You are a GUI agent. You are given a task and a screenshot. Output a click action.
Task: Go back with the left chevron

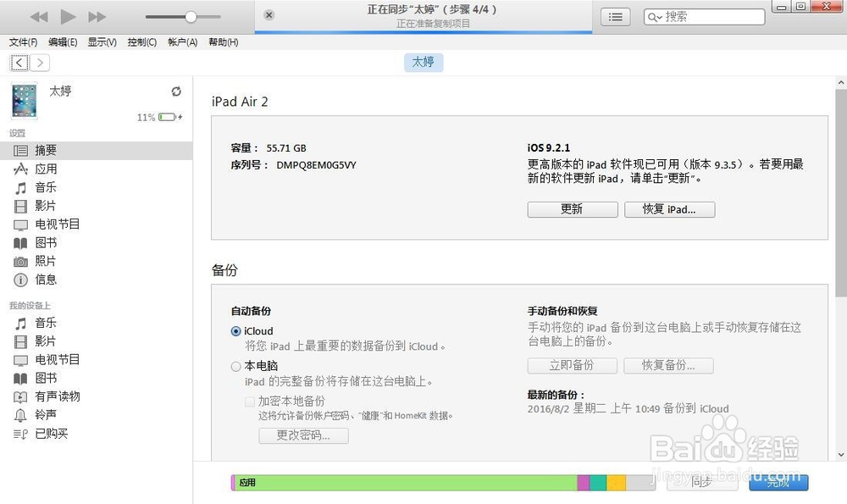coord(19,63)
